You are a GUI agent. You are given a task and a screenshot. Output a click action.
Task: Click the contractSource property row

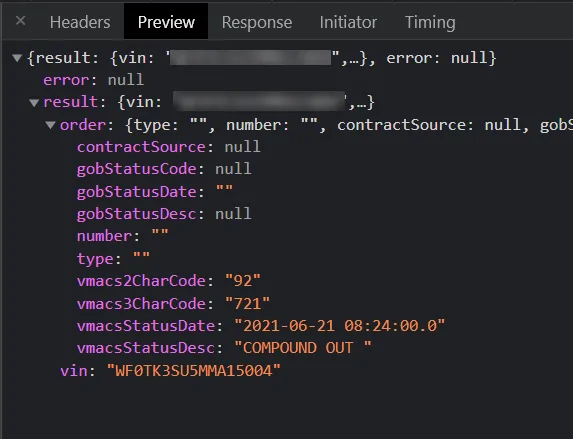(168, 147)
